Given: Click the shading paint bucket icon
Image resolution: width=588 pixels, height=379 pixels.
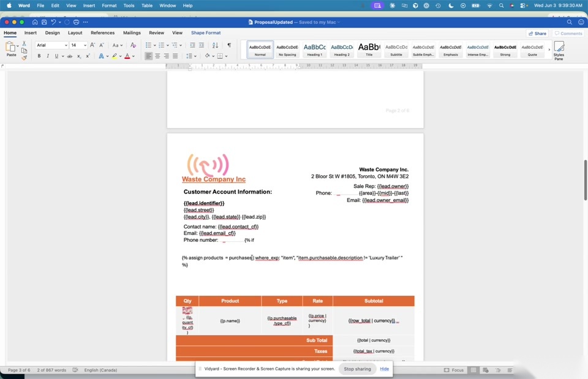Looking at the screenshot, I should point(208,56).
